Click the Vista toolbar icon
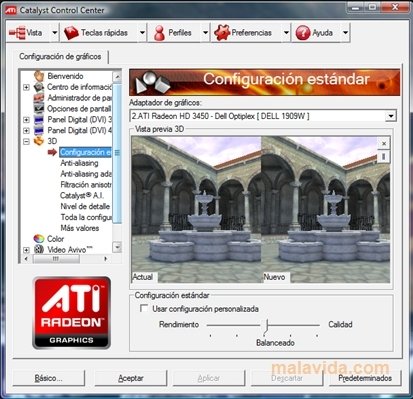Viewport: 413px width, 399px height. pos(17,33)
